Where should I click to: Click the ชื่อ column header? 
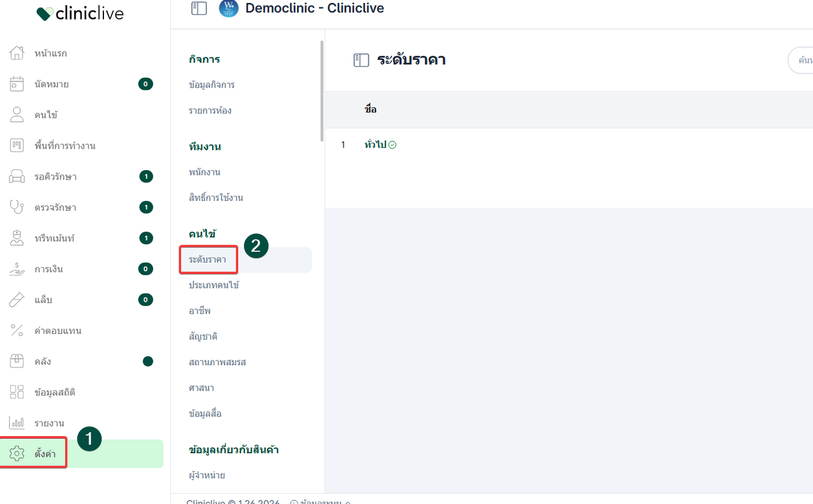click(x=370, y=109)
